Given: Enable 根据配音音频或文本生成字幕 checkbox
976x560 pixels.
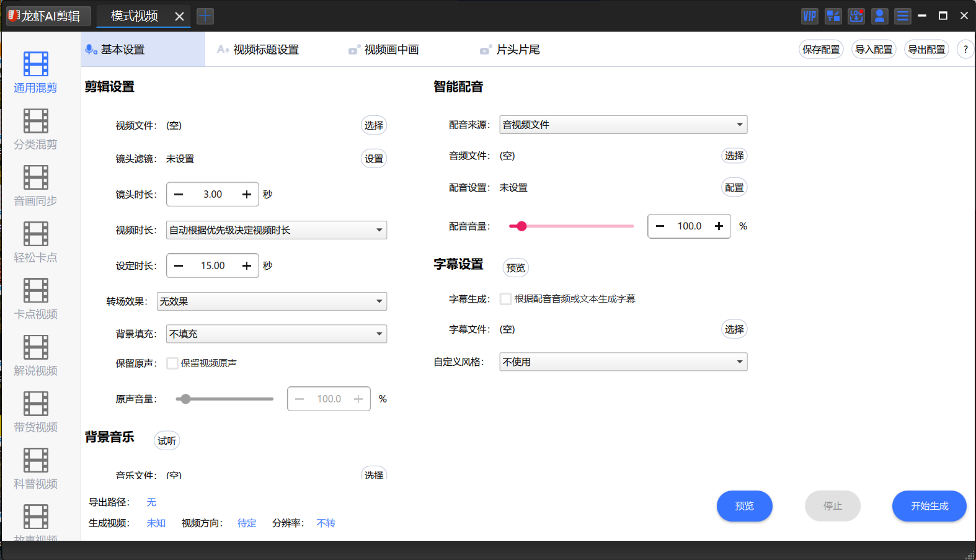Looking at the screenshot, I should click(506, 299).
